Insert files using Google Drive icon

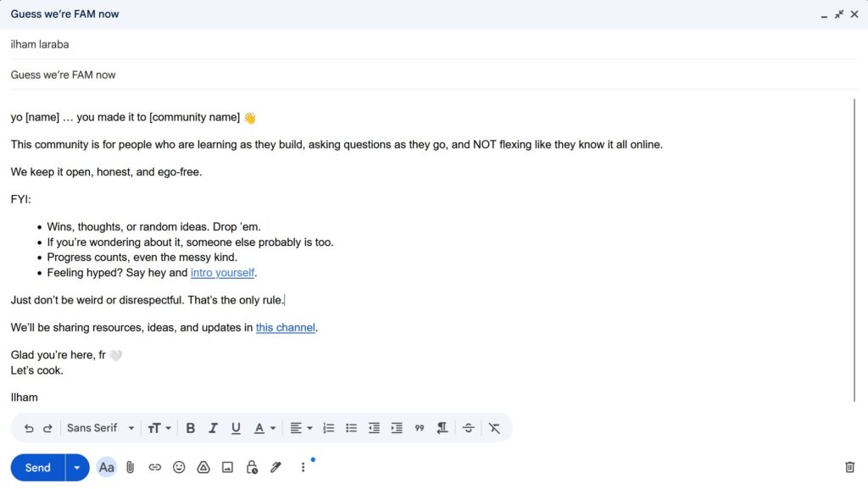click(203, 467)
